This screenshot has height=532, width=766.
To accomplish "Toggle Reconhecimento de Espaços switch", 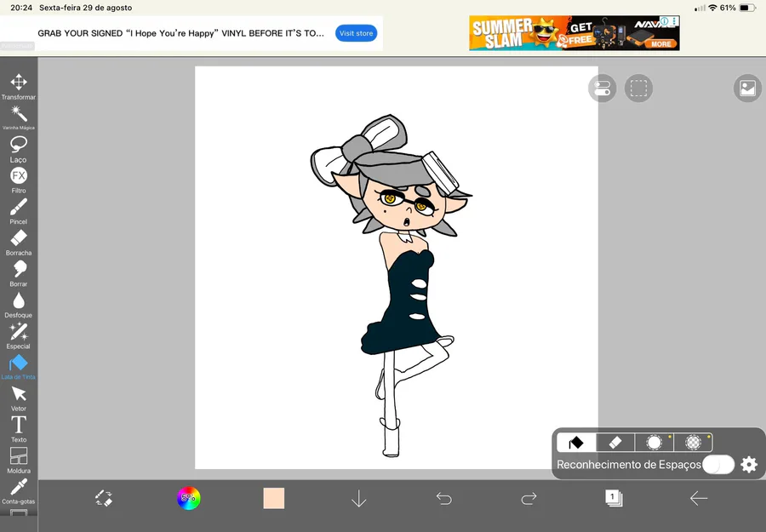I will point(718,465).
